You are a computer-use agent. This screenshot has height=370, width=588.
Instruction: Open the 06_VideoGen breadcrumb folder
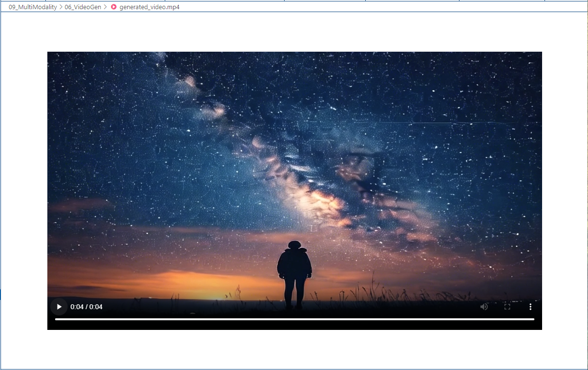[83, 7]
